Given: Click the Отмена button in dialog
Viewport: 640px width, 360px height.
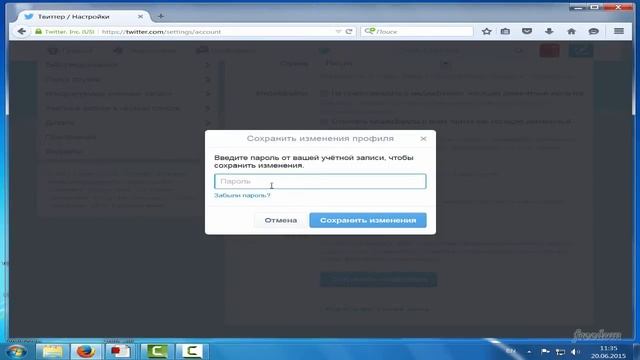Looking at the screenshot, I should [x=280, y=220].
